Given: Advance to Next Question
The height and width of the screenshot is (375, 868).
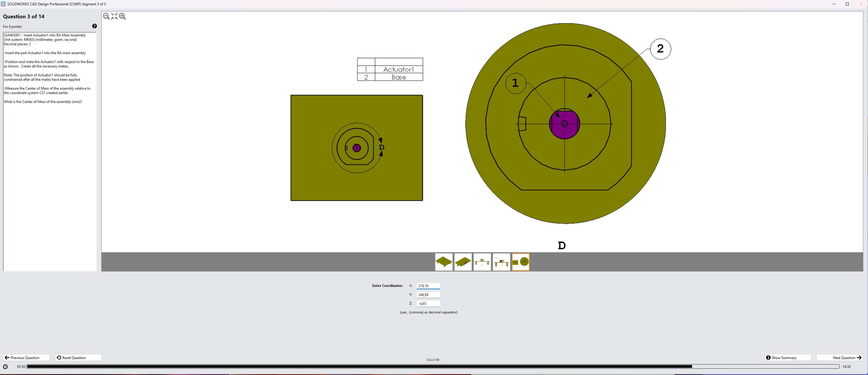Looking at the screenshot, I should [x=839, y=358].
